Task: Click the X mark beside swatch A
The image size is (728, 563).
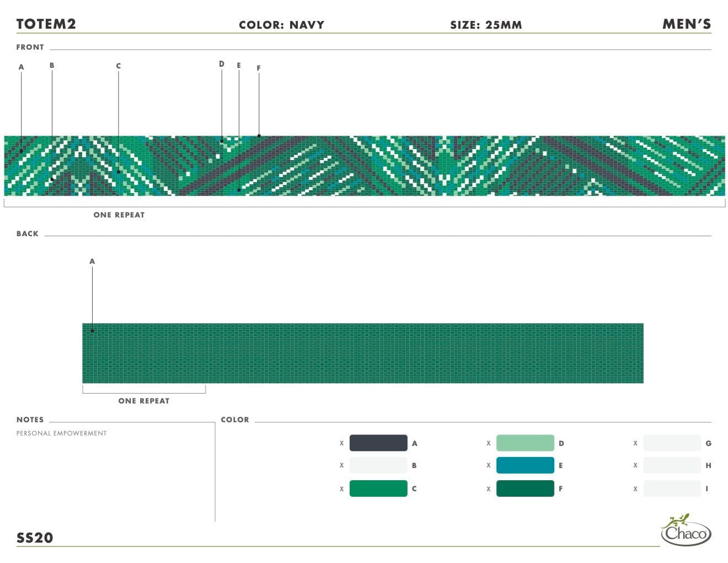Action: coord(341,443)
